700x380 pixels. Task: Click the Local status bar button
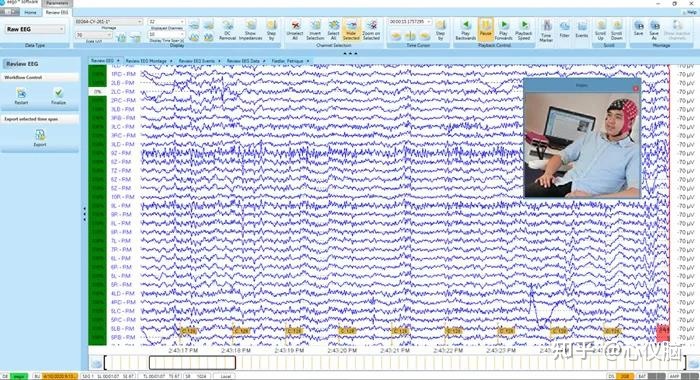coord(225,376)
